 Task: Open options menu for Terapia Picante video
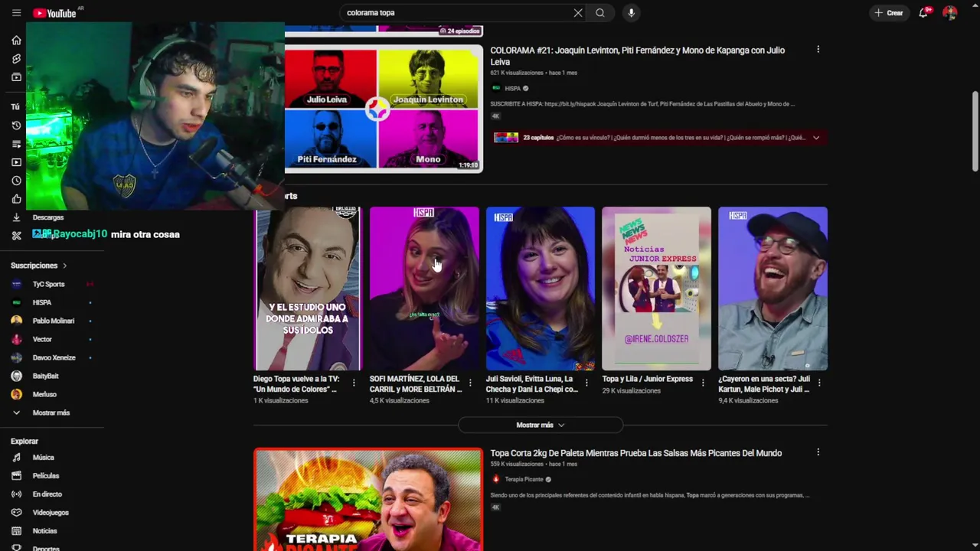(x=818, y=452)
